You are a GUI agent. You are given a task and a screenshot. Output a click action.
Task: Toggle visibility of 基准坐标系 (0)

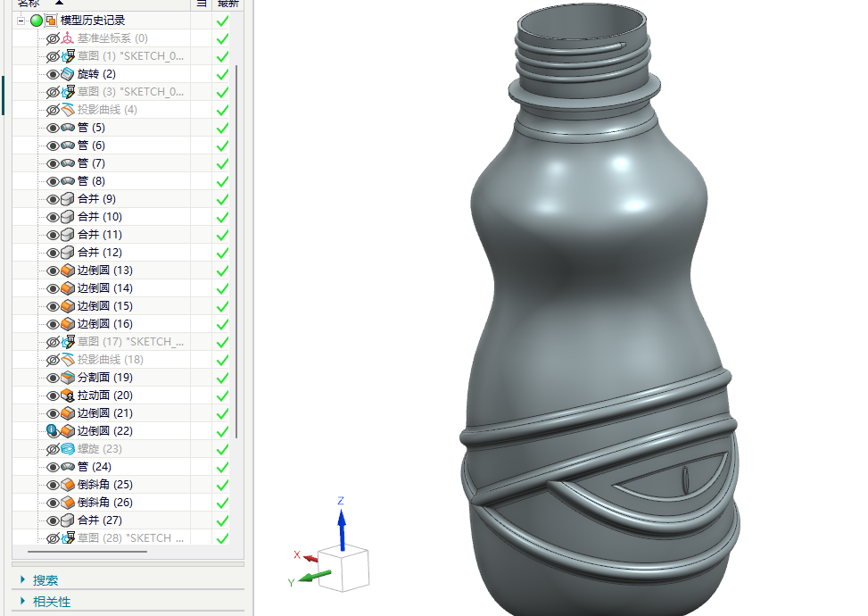pyautogui.click(x=53, y=38)
